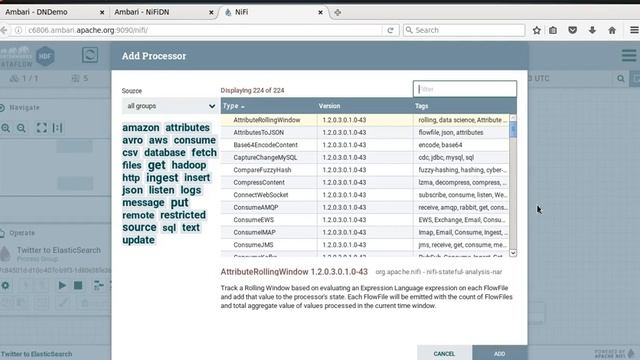The image size is (640, 360).
Task: Select the ConsumeEWS processor
Action: click(x=364, y=220)
